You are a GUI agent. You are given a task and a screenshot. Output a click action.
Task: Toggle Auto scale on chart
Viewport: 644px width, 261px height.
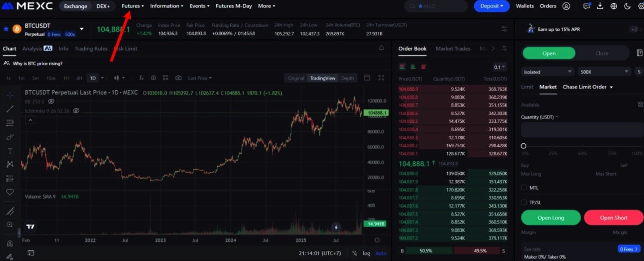(x=381, y=253)
